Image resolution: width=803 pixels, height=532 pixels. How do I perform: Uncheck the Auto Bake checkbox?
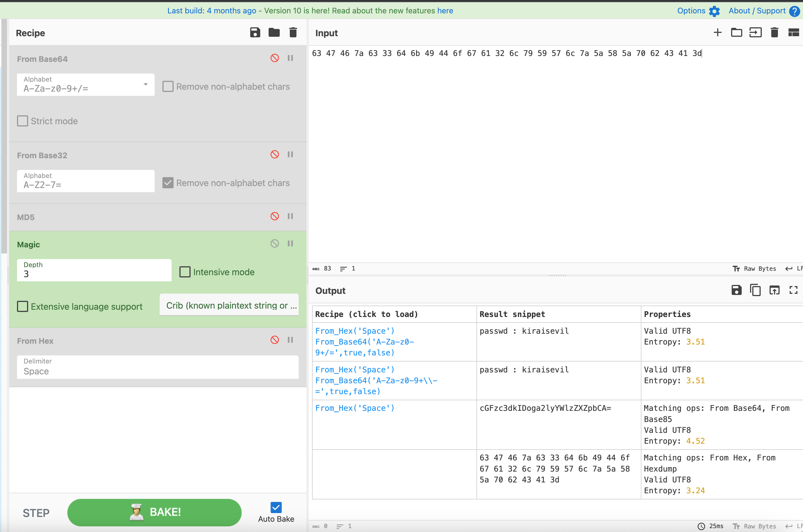[x=276, y=507]
